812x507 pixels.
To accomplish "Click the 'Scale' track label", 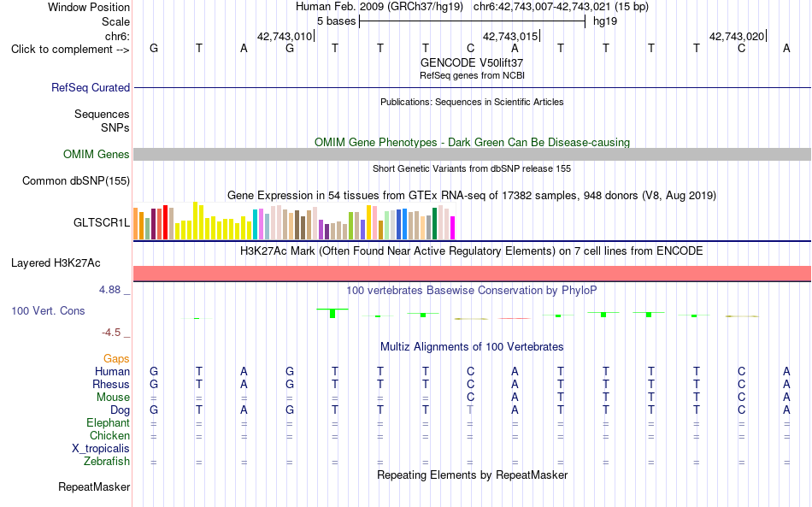I will click(115, 21).
